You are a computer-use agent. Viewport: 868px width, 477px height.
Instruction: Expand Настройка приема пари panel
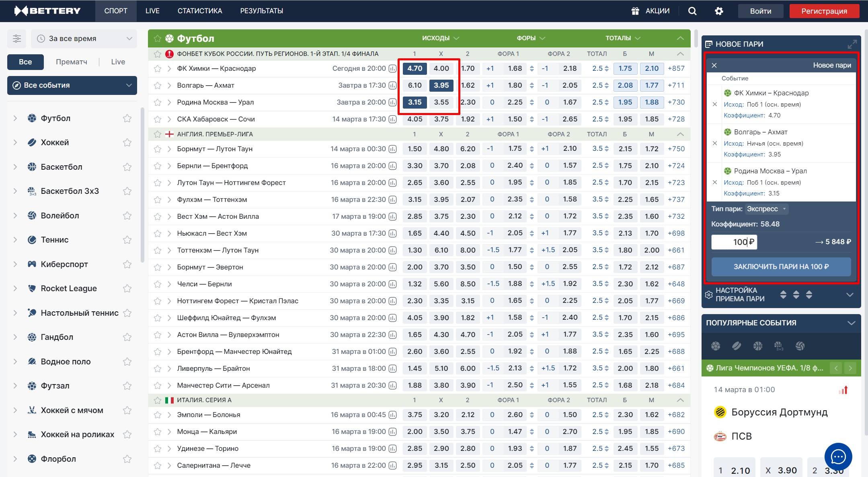850,295
